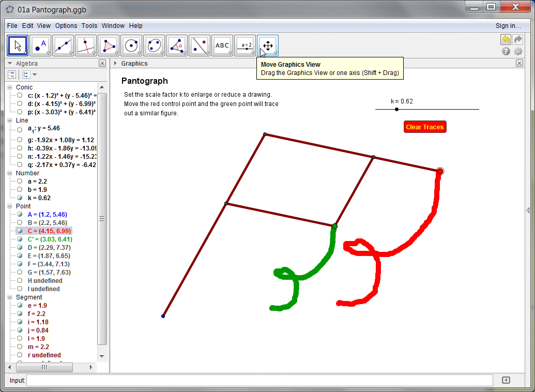
Task: Collapse the Segment group
Action: pos(9,297)
